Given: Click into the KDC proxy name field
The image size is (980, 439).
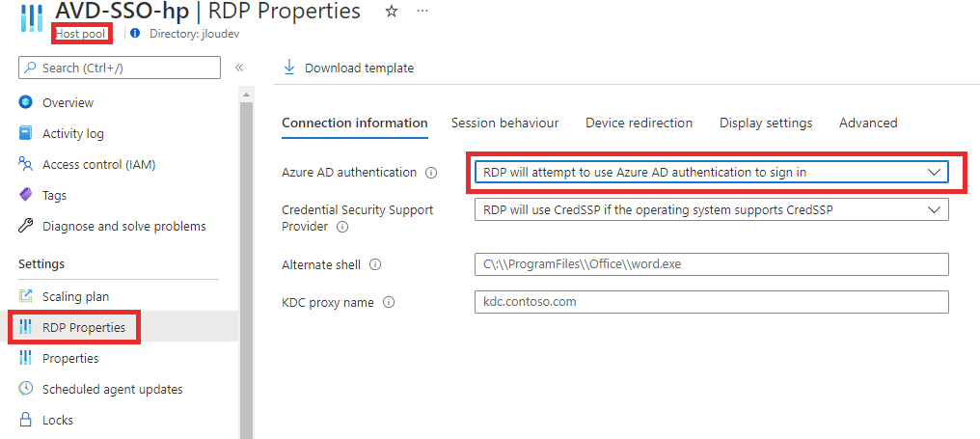Looking at the screenshot, I should (x=712, y=302).
